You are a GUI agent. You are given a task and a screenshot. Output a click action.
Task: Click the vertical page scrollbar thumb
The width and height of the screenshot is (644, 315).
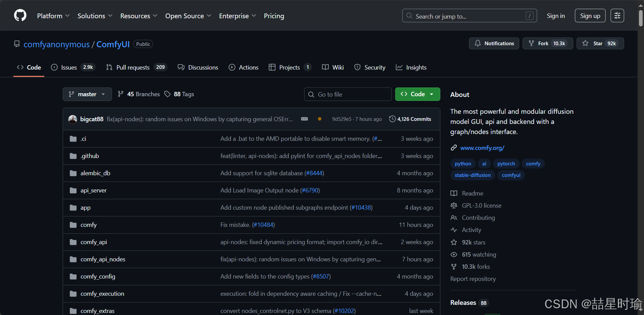[641, 18]
